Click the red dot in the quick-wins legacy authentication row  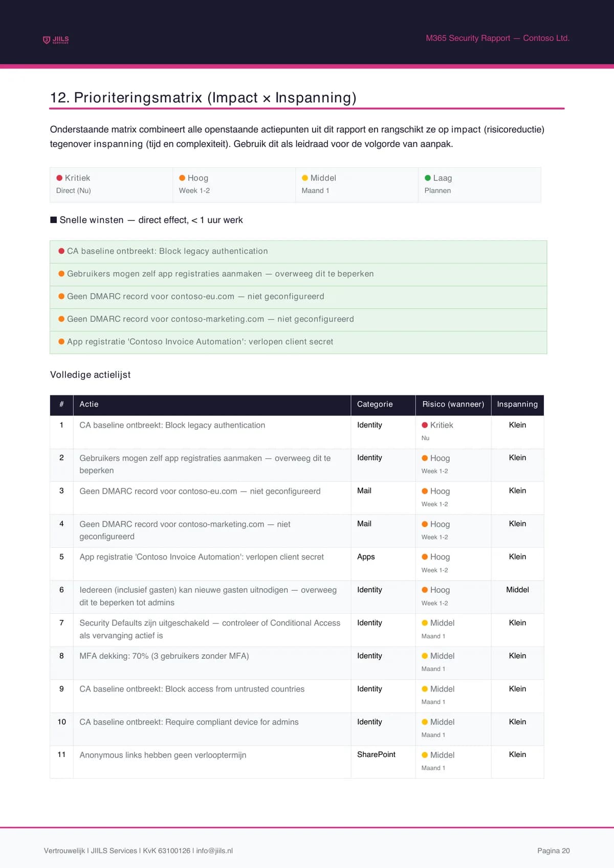point(61,251)
